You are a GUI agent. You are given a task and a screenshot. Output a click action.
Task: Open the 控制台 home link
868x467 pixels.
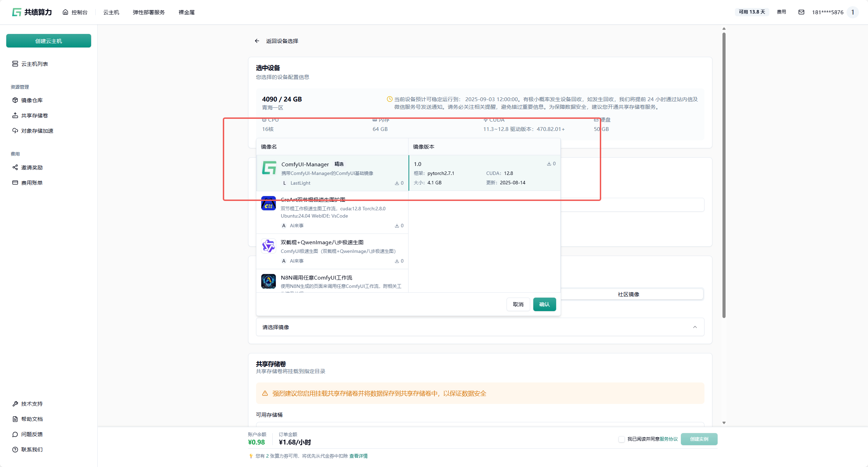[75, 12]
